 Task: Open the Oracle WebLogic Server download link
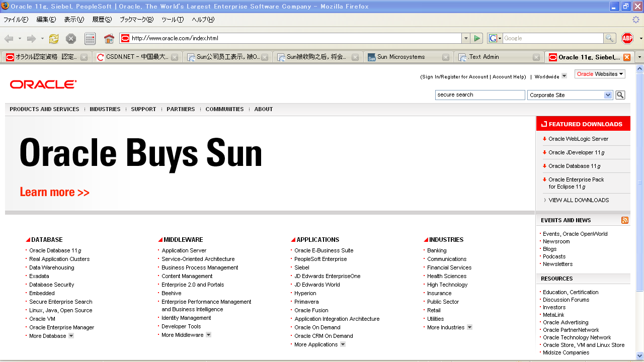tap(579, 139)
